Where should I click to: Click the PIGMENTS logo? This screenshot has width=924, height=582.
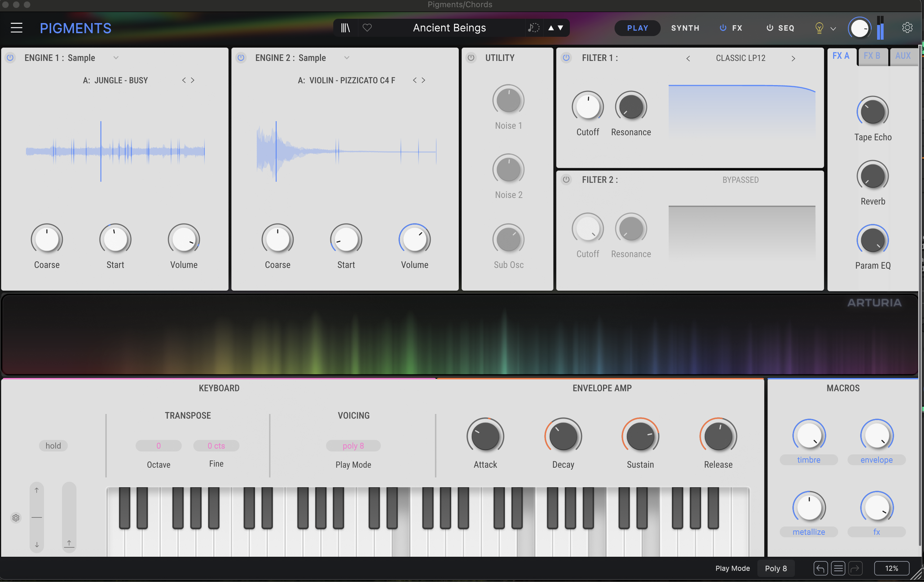pyautogui.click(x=76, y=28)
